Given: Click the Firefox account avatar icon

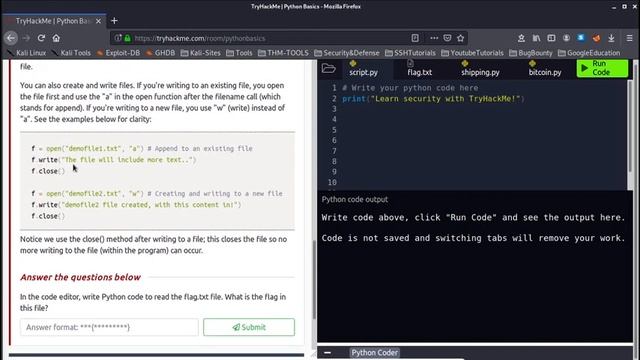Looking at the screenshot, I should [566, 38].
